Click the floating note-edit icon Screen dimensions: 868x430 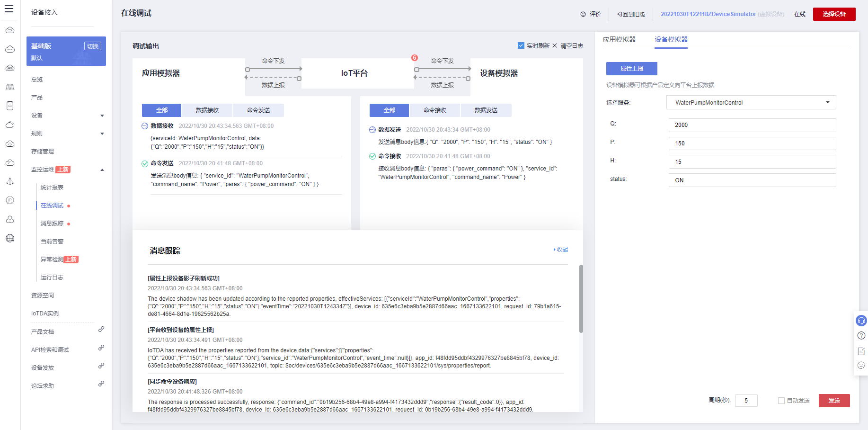(861, 351)
